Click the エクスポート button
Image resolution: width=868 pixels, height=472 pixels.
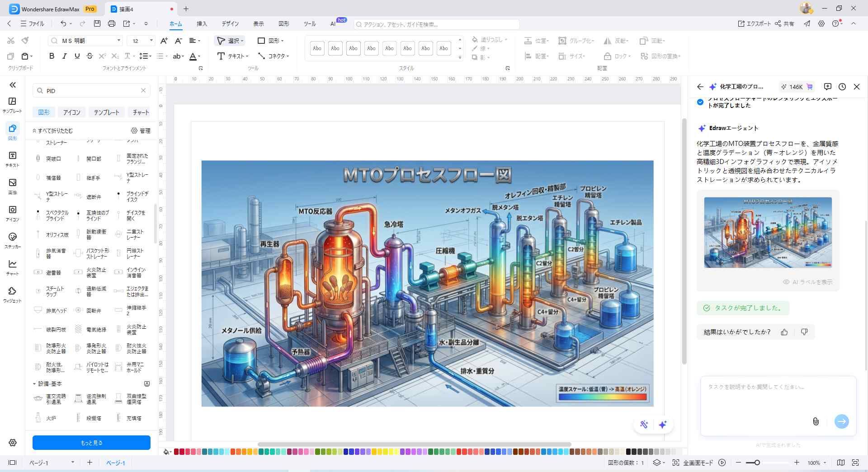click(x=755, y=23)
